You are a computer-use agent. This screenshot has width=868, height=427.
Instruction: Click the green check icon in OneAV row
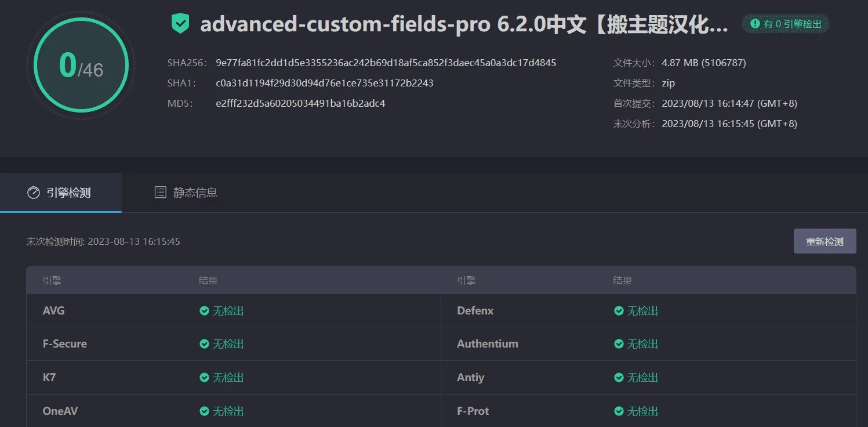[204, 411]
